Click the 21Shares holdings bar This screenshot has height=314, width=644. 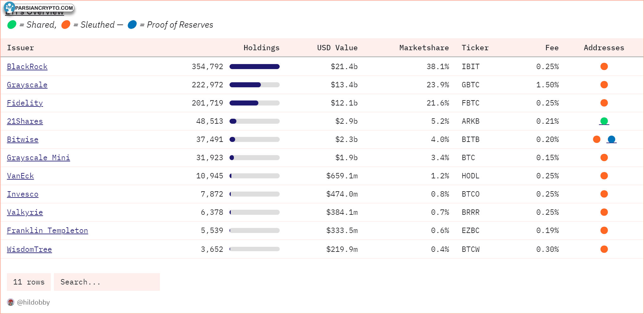255,121
